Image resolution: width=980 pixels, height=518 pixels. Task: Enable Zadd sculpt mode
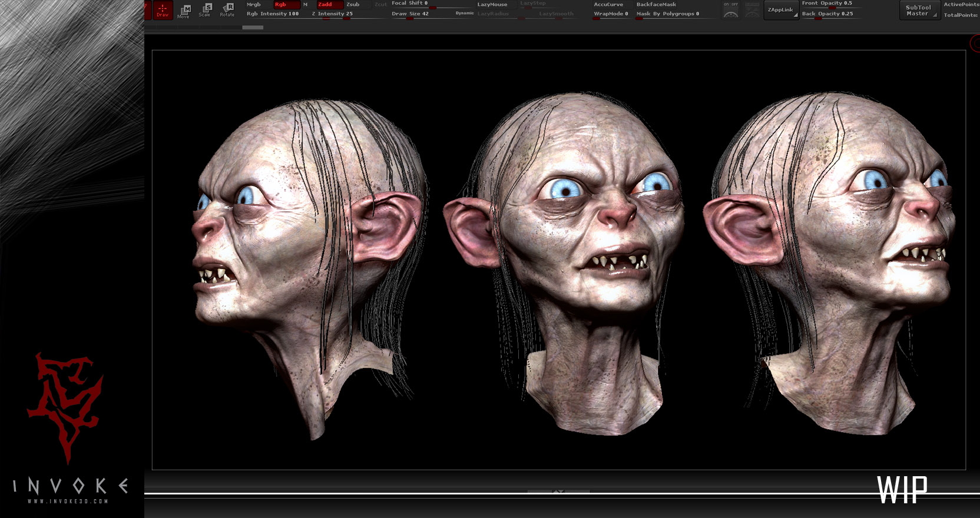tap(330, 4)
